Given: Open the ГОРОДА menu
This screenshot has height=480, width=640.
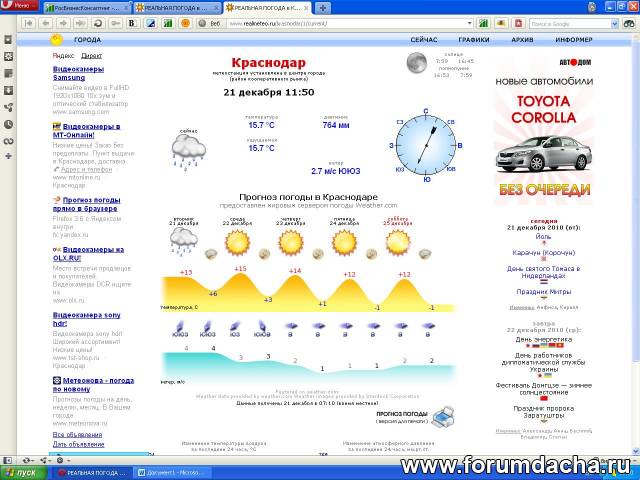Looking at the screenshot, I should pyautogui.click(x=88, y=40).
